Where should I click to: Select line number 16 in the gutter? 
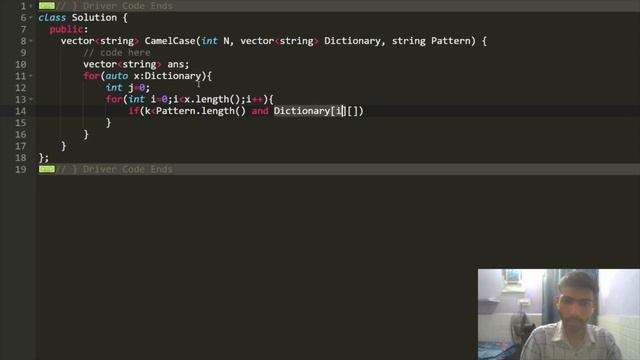21,134
